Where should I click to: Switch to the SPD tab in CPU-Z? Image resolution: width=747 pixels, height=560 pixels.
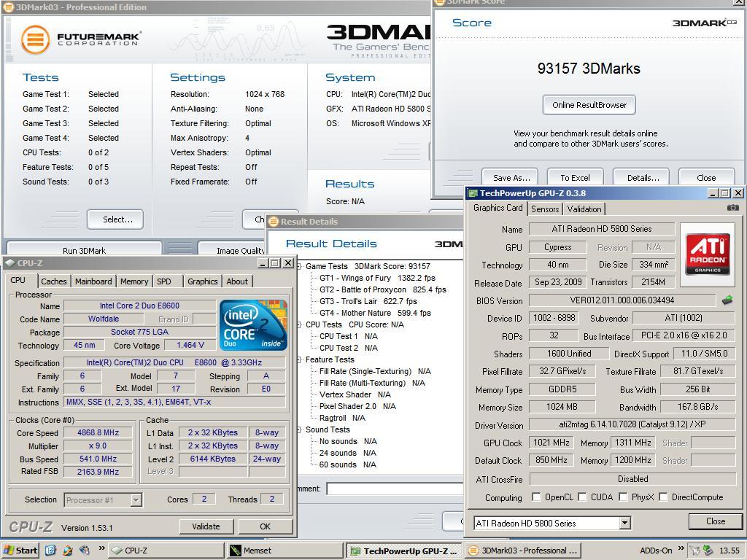164,281
